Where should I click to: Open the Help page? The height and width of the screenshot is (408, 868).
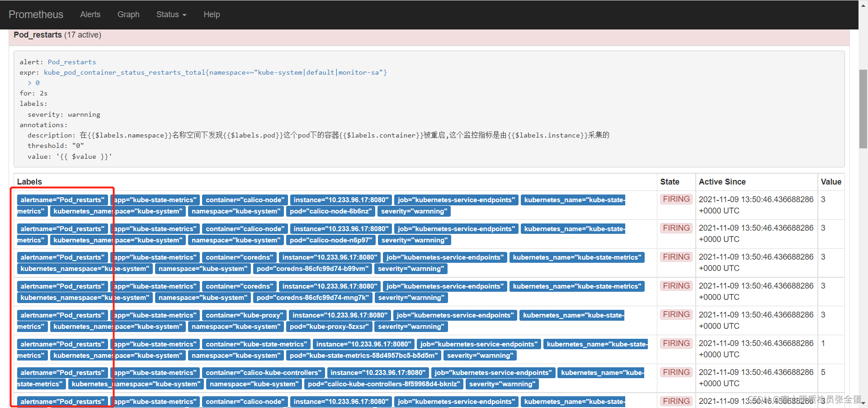212,14
